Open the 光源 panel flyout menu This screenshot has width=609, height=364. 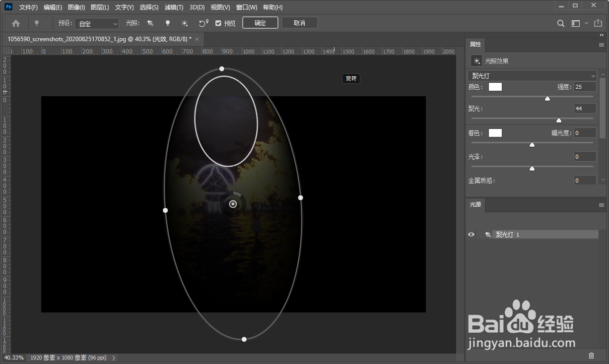tap(602, 205)
